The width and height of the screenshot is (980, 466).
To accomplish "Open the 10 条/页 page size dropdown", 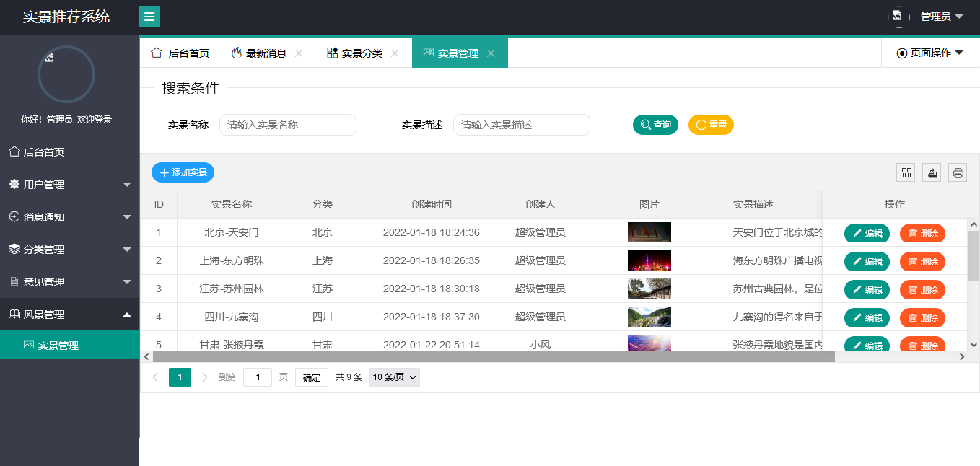I will 394,377.
